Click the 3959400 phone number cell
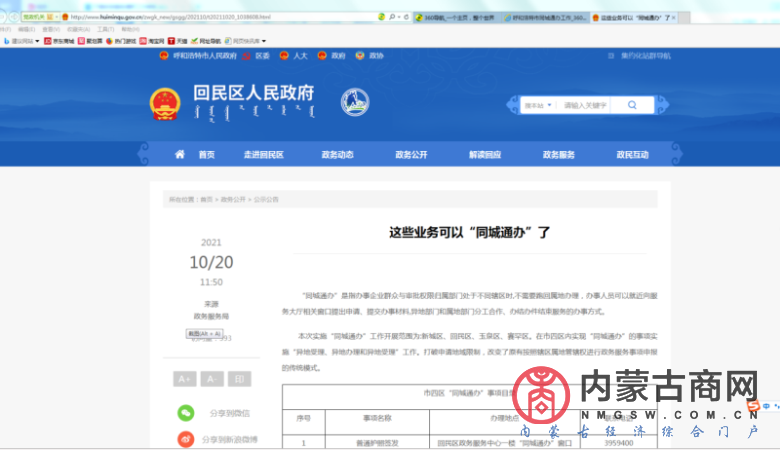Viewport: 780px width, 450px height. (619, 443)
